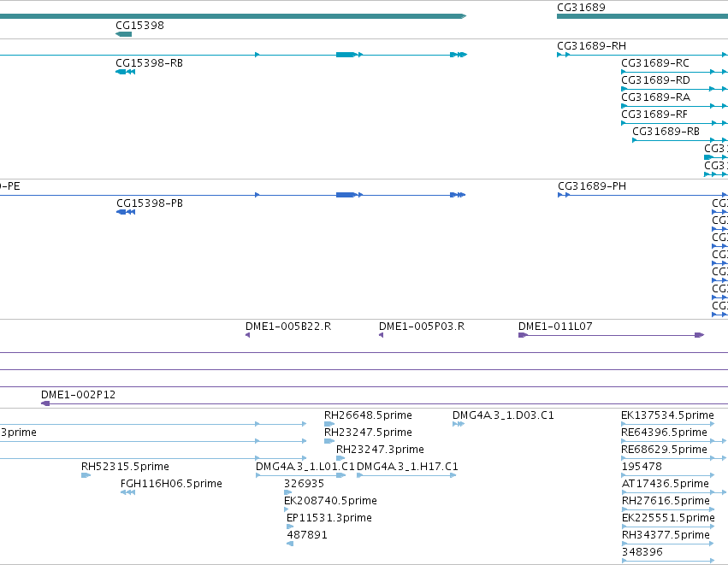Click the FGH116H06.5prime arrow glyphs
The width and height of the screenshot is (728, 565).
127,492
